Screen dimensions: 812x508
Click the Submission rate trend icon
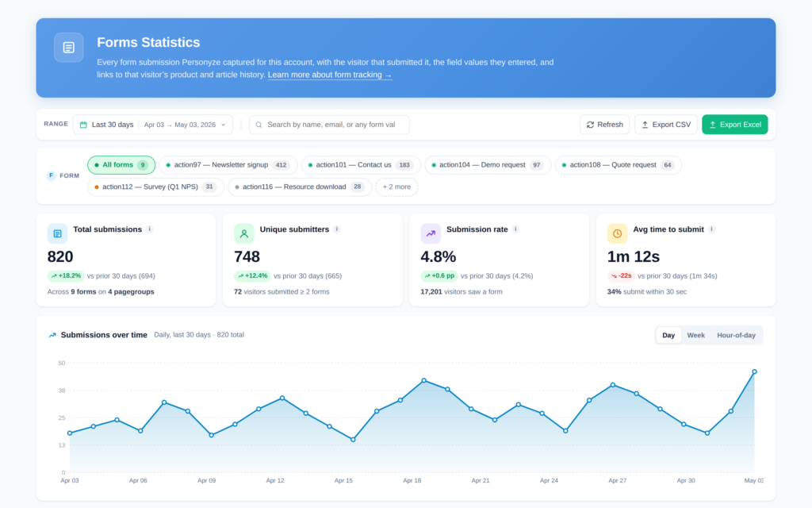coord(431,234)
